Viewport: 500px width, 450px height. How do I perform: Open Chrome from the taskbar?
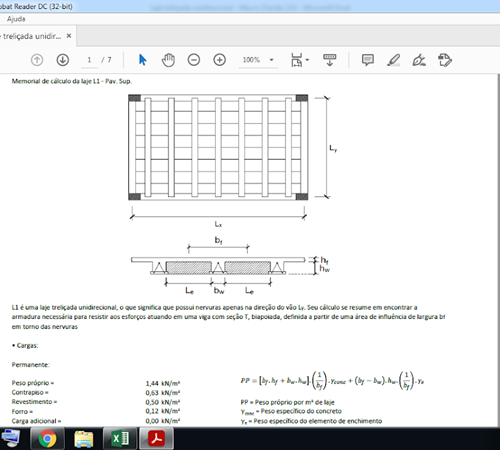tap(47, 438)
